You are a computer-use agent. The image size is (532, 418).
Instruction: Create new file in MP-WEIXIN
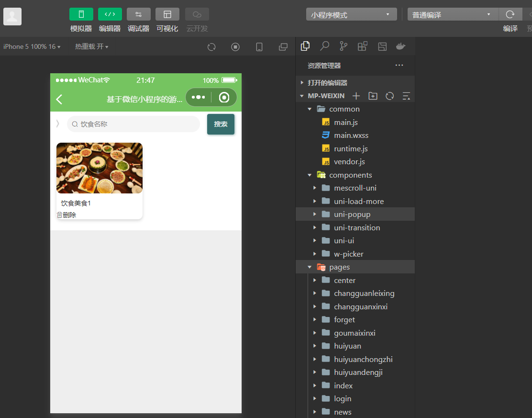click(356, 96)
